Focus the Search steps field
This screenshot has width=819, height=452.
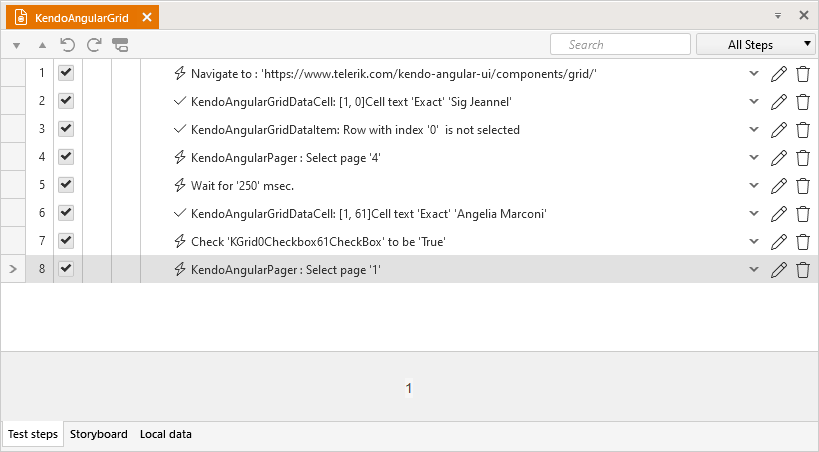pos(621,44)
